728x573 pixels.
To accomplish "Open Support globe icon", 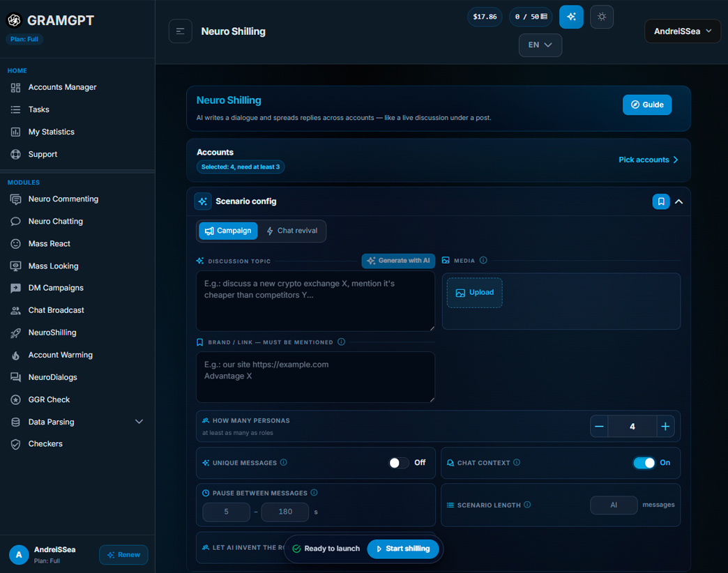I will 16,155.
